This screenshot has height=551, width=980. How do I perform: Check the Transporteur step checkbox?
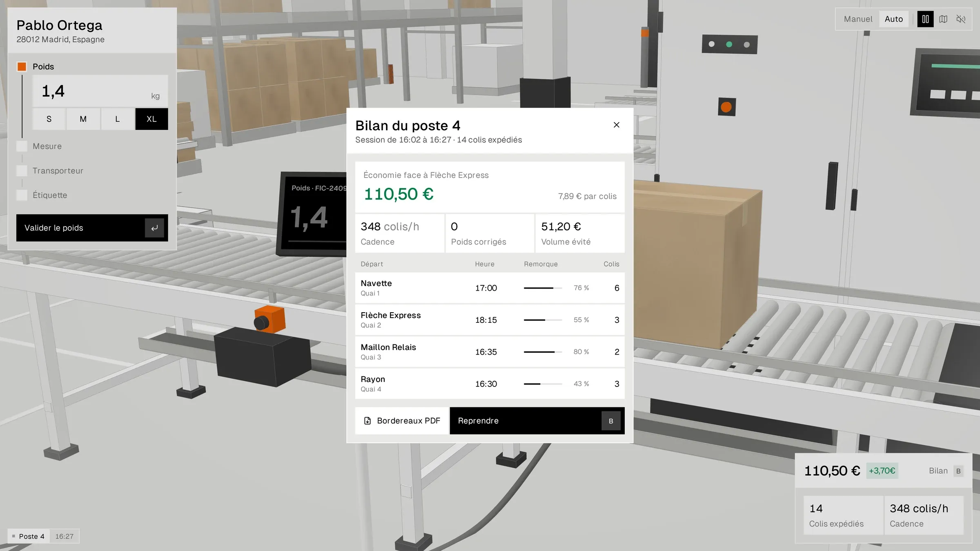pos(22,171)
